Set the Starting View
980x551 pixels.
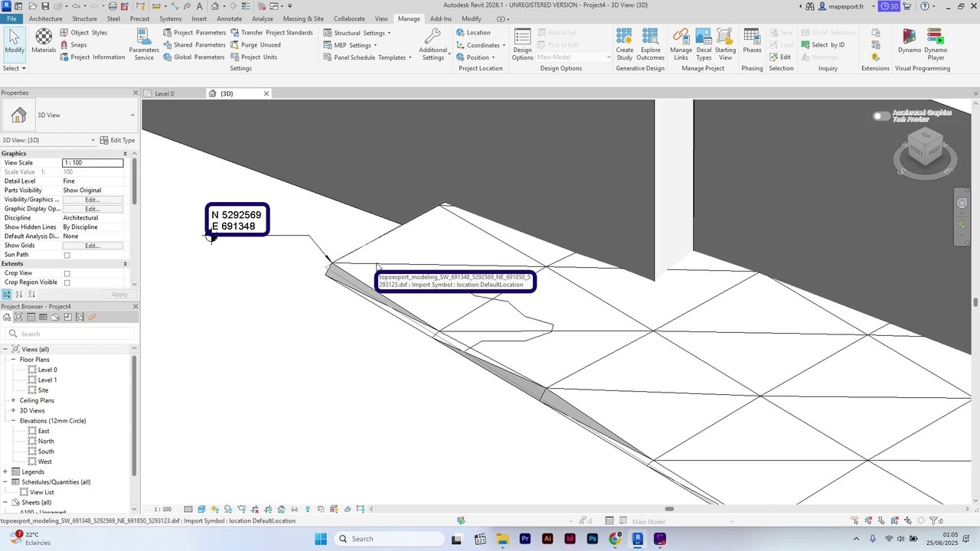click(725, 44)
